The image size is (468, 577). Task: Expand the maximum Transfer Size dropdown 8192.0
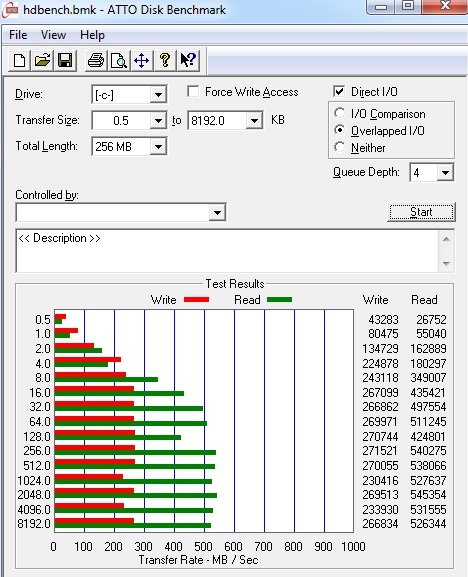[254, 121]
